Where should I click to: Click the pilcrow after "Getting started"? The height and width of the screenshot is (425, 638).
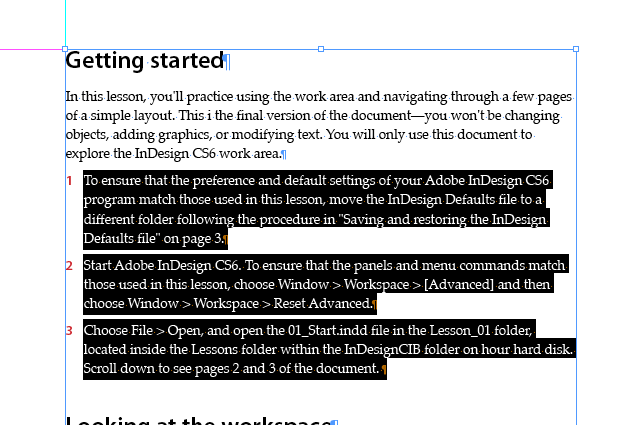(x=227, y=62)
